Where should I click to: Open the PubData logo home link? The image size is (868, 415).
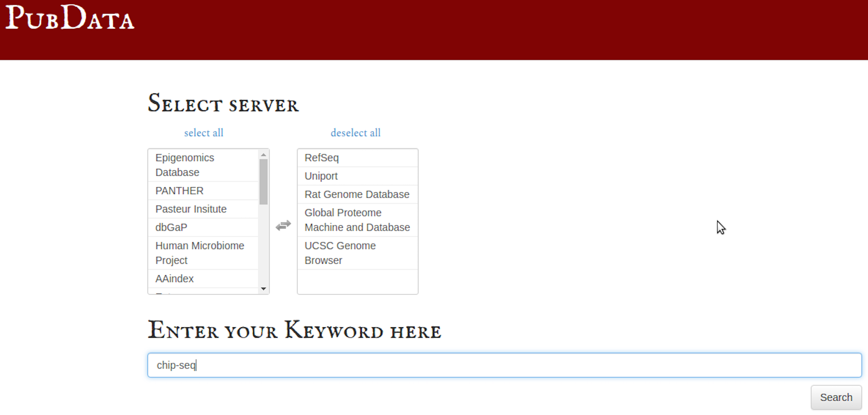tap(70, 17)
